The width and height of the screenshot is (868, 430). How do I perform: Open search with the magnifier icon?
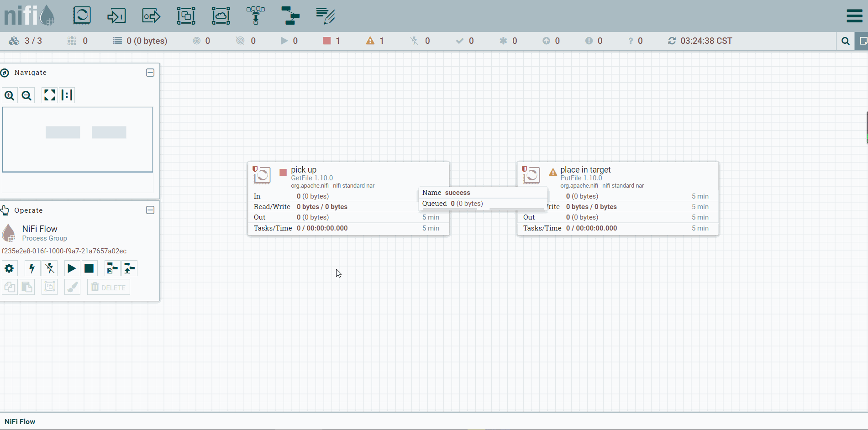point(846,41)
